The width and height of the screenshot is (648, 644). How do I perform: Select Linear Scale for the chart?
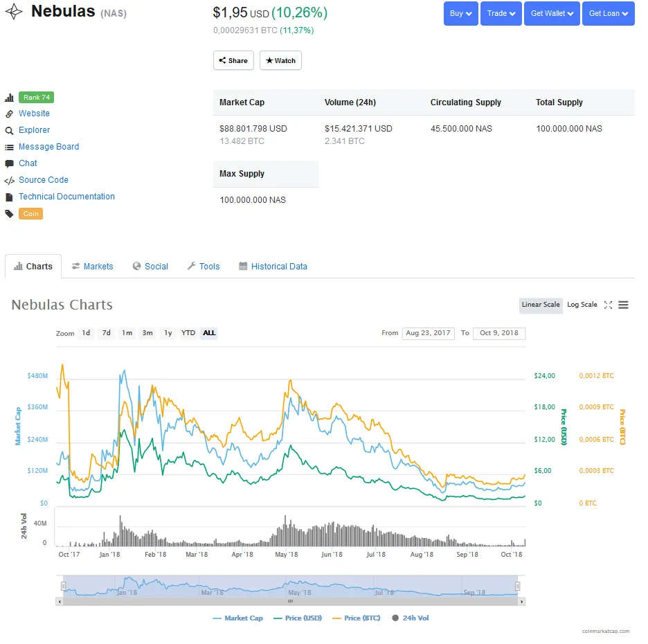click(x=541, y=305)
